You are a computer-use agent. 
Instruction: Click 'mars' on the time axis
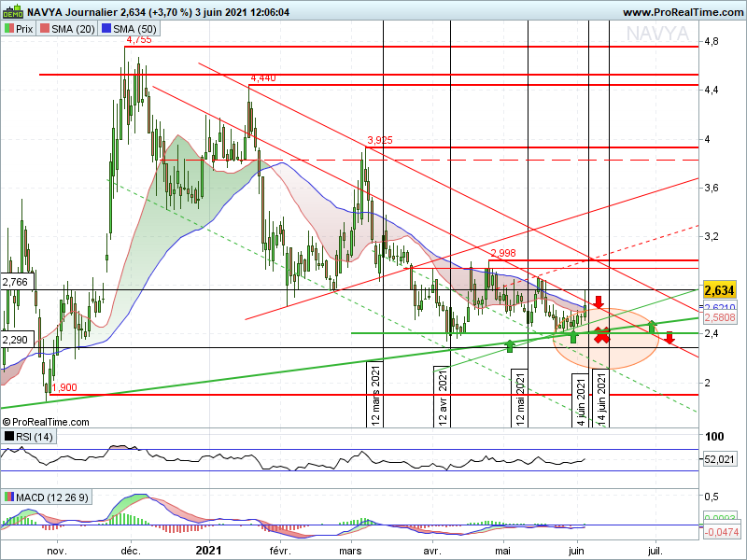351,551
